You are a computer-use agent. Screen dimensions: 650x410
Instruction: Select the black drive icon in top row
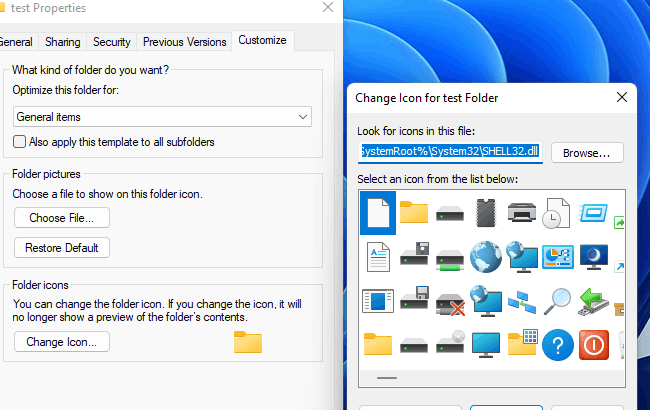pos(450,215)
